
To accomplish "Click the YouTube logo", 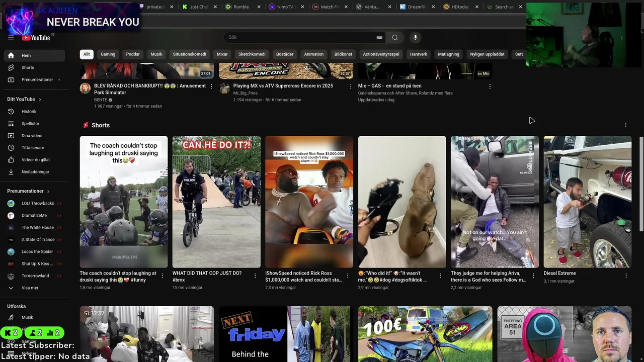I will [36, 38].
